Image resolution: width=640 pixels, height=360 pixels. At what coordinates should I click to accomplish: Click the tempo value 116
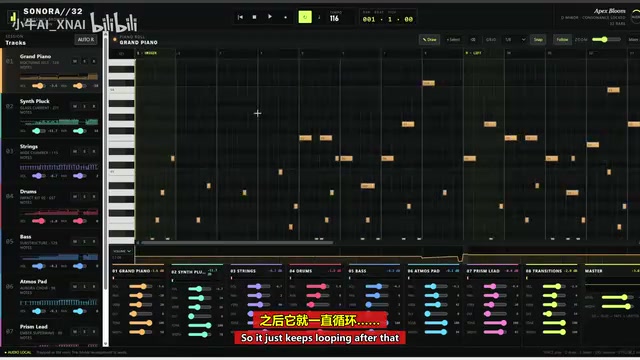pos(334,18)
